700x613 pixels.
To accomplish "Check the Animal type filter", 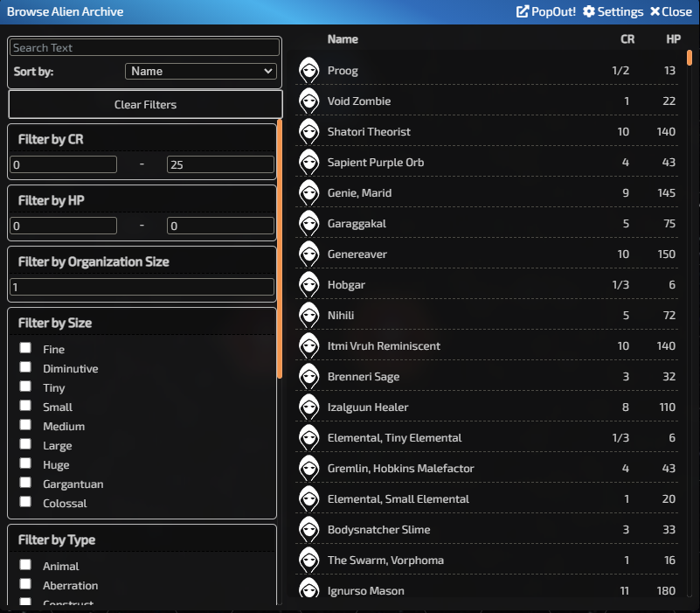I will tap(25, 566).
